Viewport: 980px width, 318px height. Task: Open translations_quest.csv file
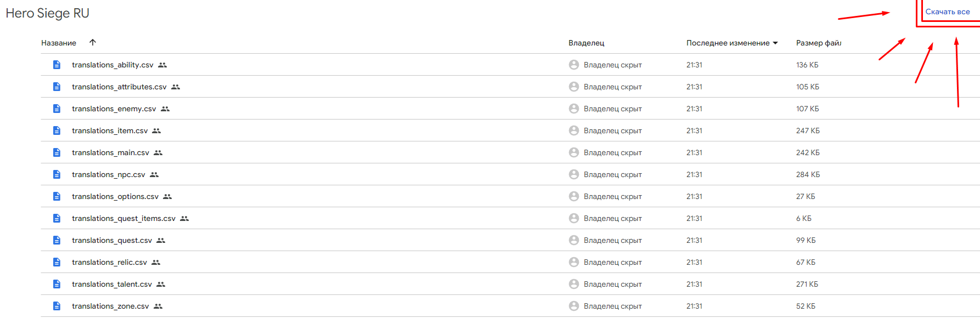[112, 240]
